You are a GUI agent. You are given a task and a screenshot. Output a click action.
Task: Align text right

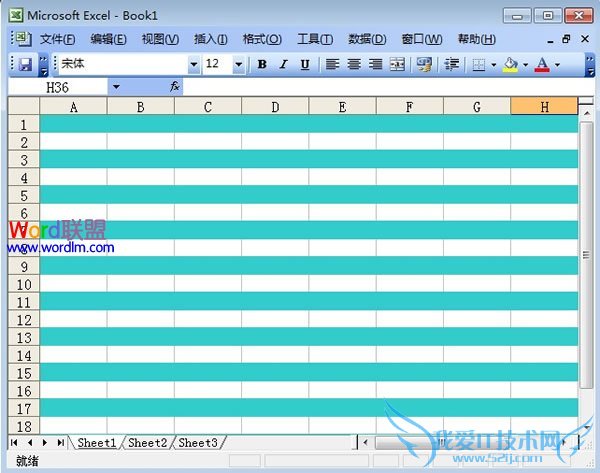point(375,64)
